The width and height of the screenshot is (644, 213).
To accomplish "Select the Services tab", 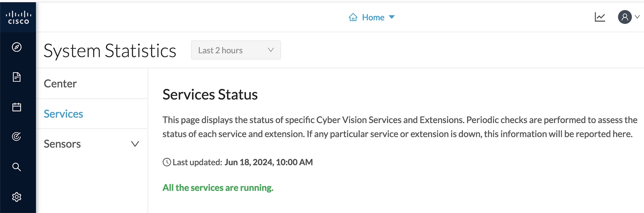I will pyautogui.click(x=63, y=114).
